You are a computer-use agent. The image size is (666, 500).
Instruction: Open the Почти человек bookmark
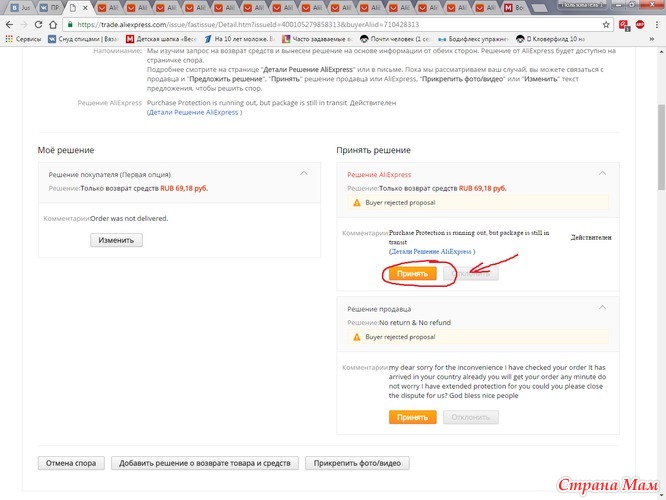click(395, 39)
